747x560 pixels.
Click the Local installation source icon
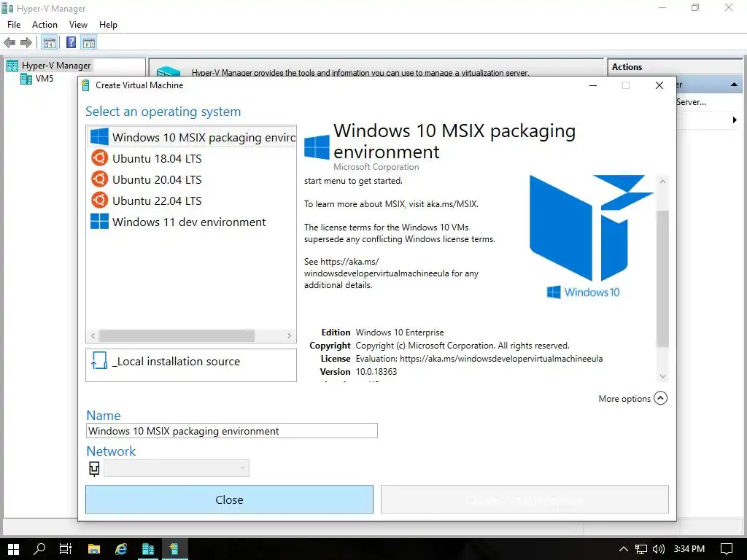click(99, 361)
